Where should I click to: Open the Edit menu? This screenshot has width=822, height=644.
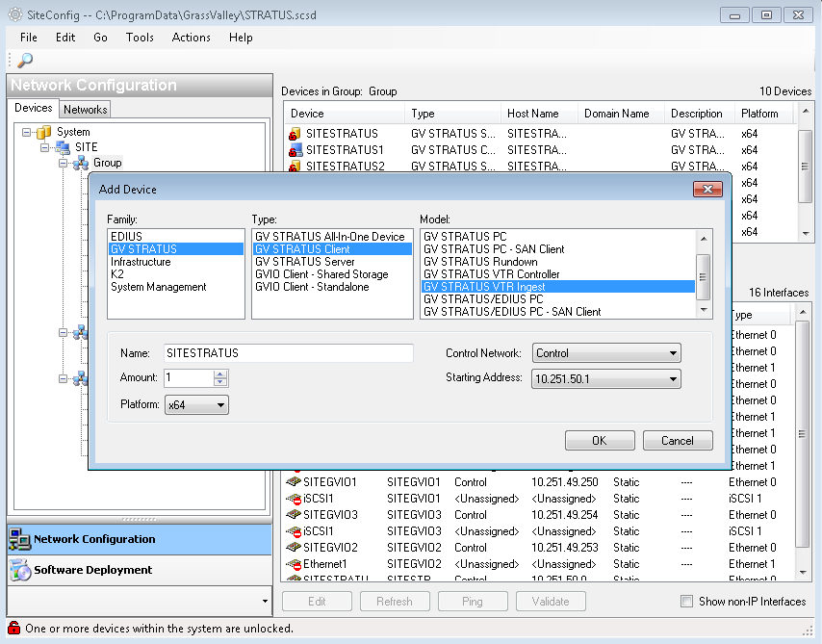(x=65, y=38)
